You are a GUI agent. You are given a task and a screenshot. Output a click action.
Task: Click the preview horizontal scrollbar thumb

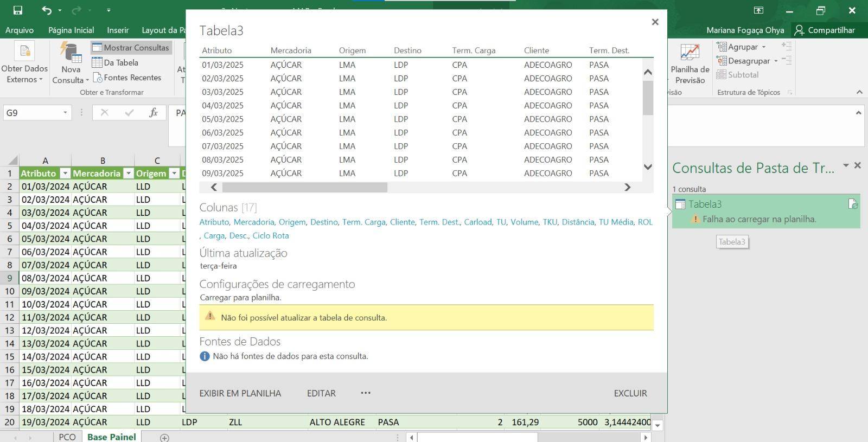[305, 187]
